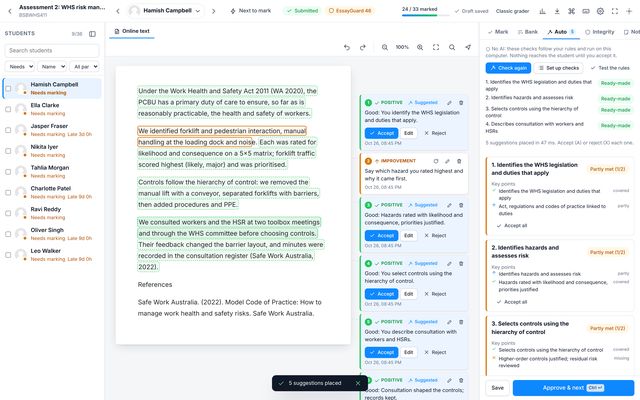The width and height of the screenshot is (640, 400).
Task: Open the Name sort dropdown
Action: [x=52, y=67]
